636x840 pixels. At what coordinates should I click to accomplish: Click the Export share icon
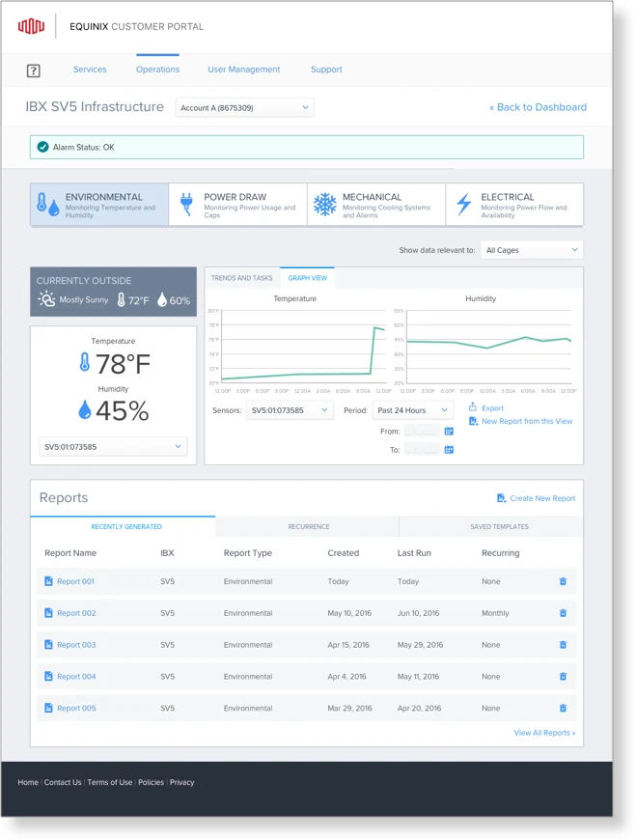tap(473, 407)
